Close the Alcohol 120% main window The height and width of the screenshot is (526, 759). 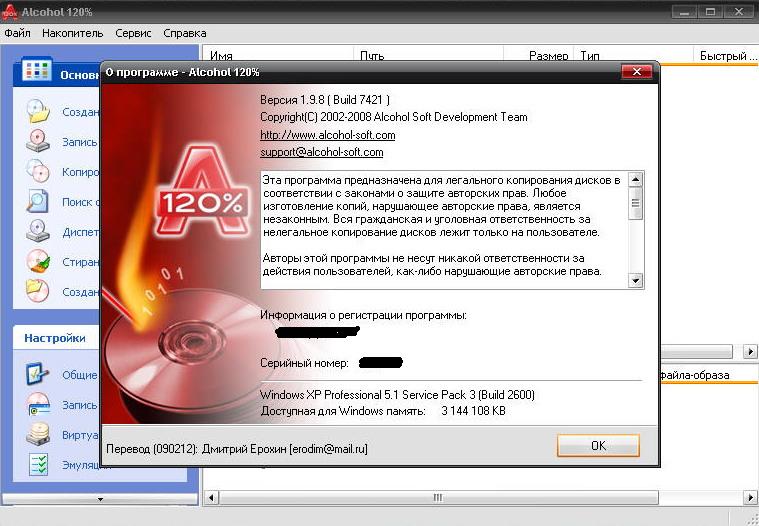click(739, 12)
